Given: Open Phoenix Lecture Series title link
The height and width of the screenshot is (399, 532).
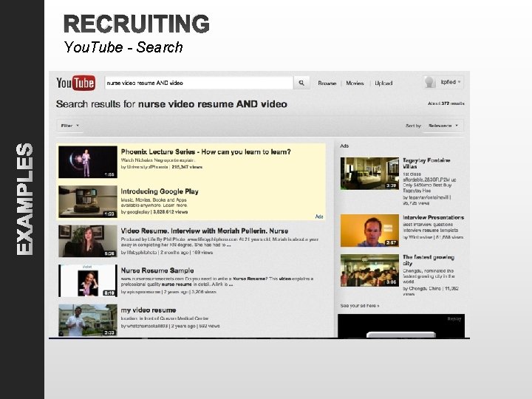Looking at the screenshot, I should point(205,151).
